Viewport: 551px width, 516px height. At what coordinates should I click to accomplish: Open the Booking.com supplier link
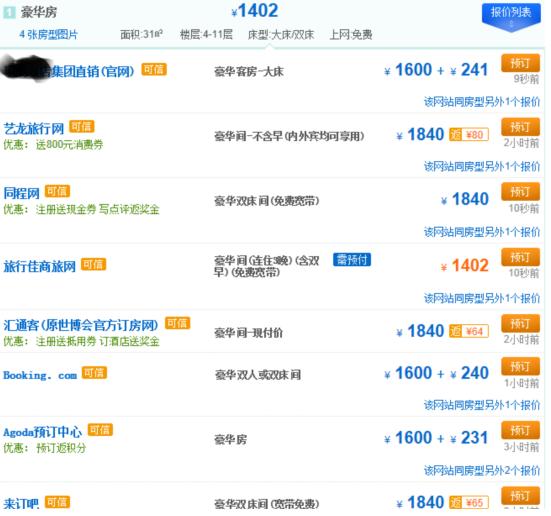pyautogui.click(x=40, y=375)
